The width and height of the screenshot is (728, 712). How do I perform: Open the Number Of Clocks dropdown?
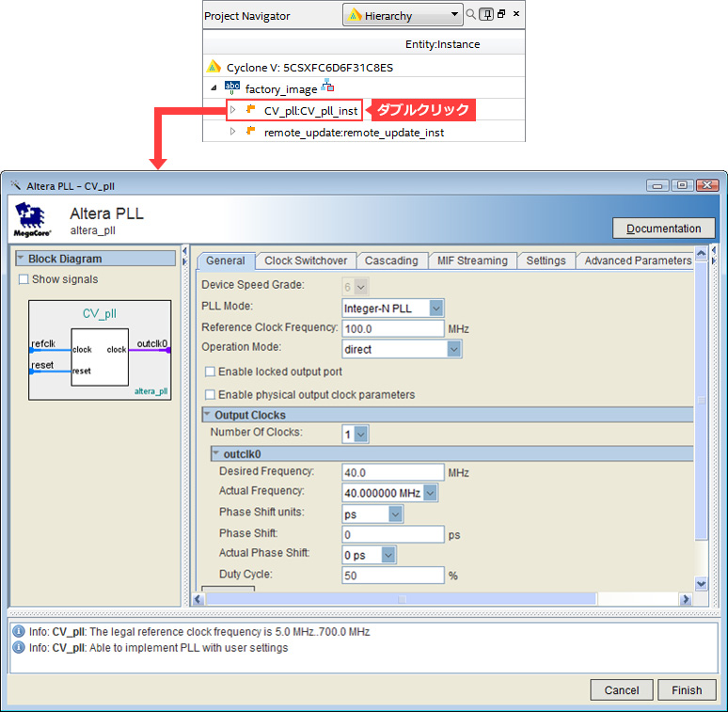point(356,435)
